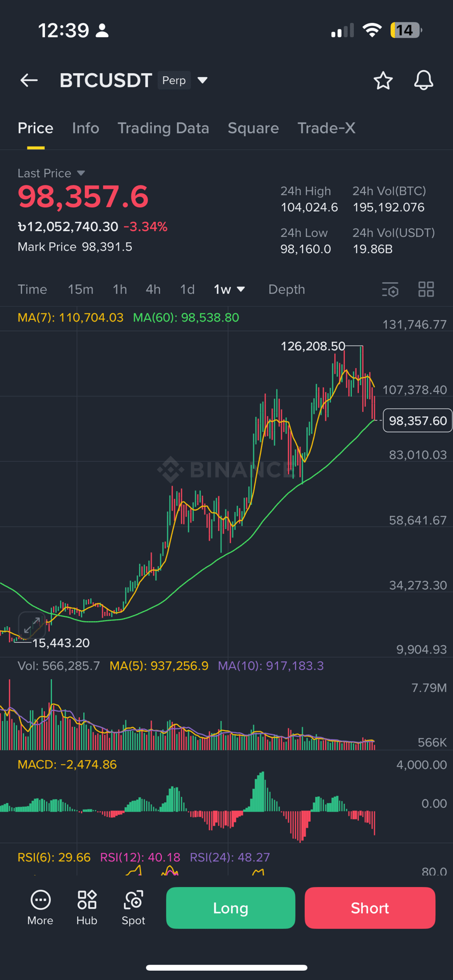The height and width of the screenshot is (980, 453).
Task: Tap the MA(7): 110,704.03 label
Action: coord(71,318)
